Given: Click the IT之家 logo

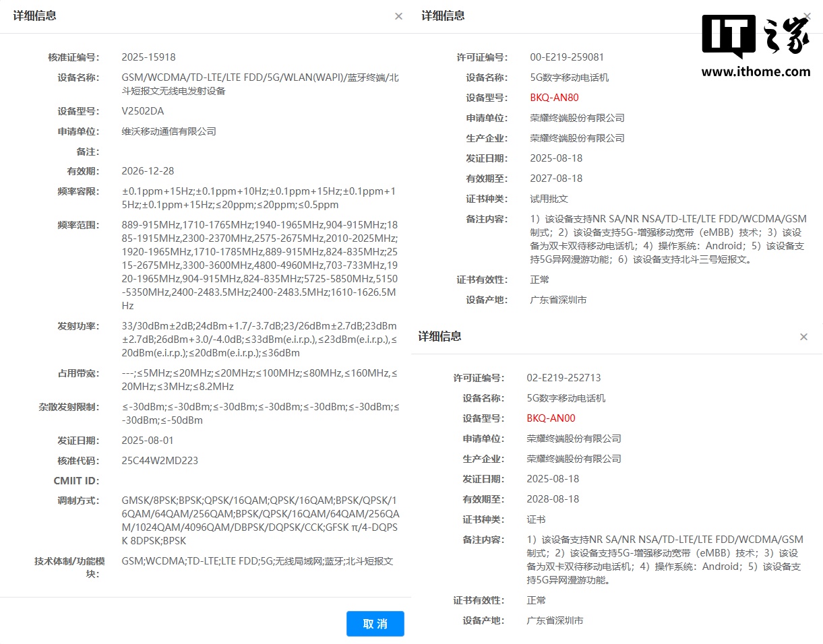Looking at the screenshot, I should 756,36.
